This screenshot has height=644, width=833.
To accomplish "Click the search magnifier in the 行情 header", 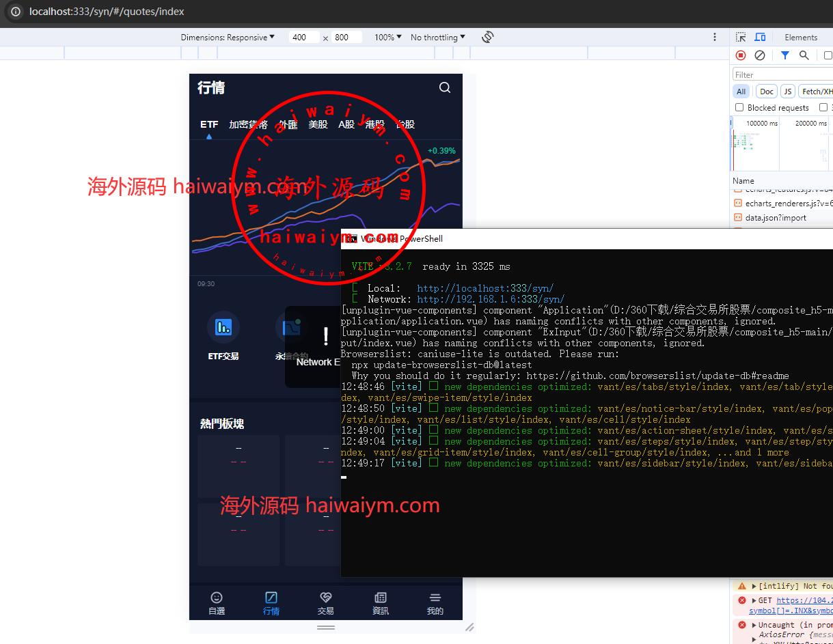I will [445, 87].
